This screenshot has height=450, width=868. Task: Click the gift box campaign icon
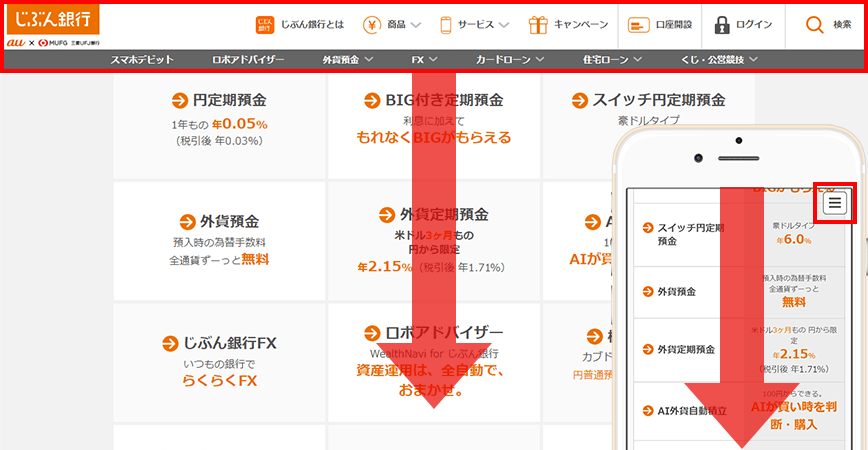coord(538,25)
